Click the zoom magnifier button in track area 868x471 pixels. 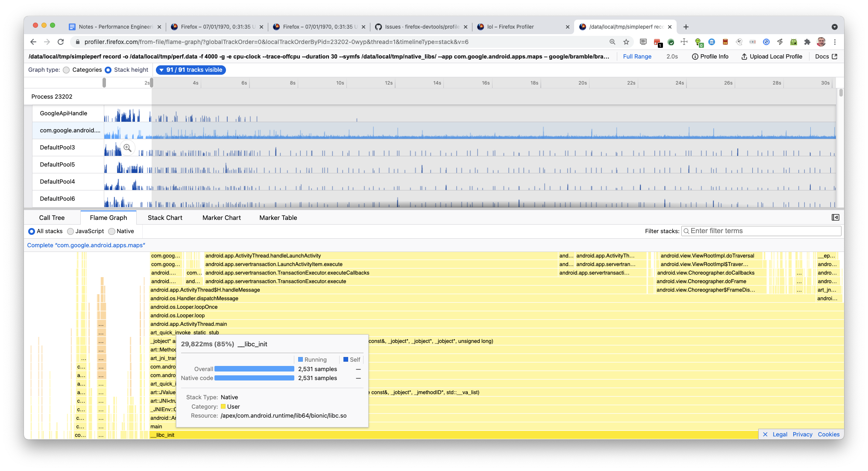[127, 148]
